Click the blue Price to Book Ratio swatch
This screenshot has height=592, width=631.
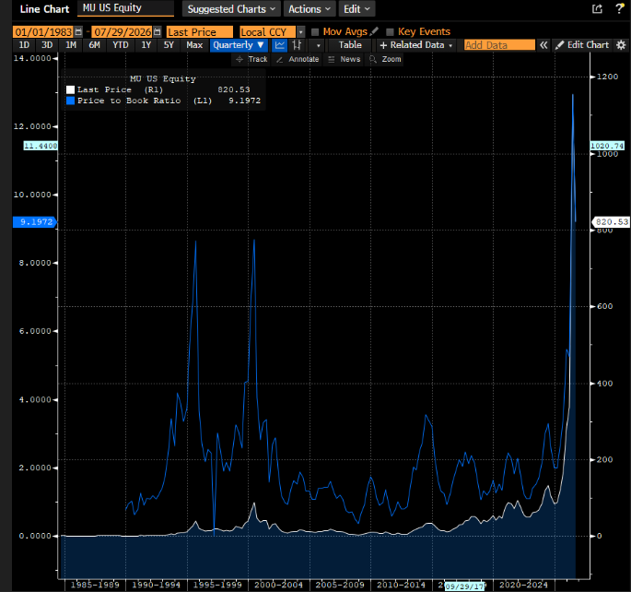pyautogui.click(x=70, y=101)
